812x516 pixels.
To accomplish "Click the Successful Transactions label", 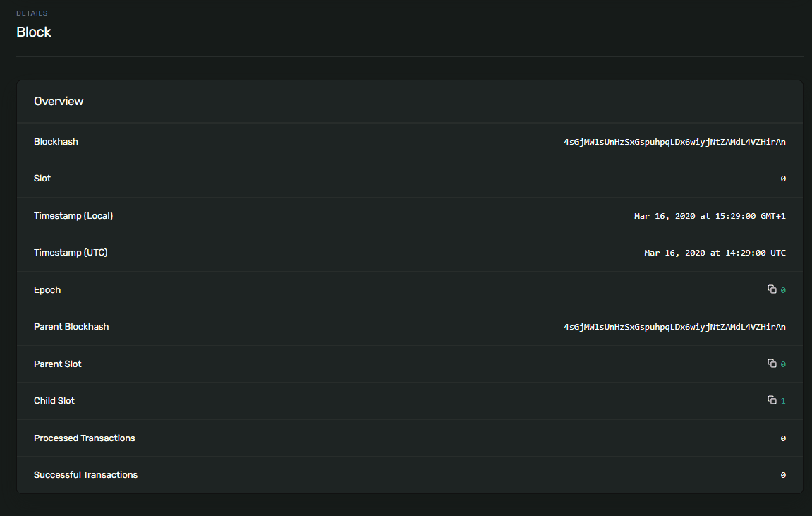I will pyautogui.click(x=85, y=475).
